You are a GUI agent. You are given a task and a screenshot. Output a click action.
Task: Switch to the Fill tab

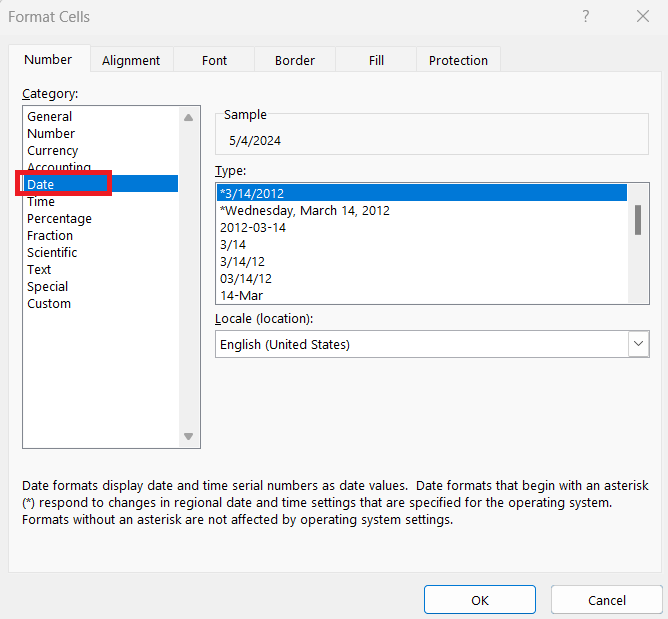pyautogui.click(x=376, y=60)
